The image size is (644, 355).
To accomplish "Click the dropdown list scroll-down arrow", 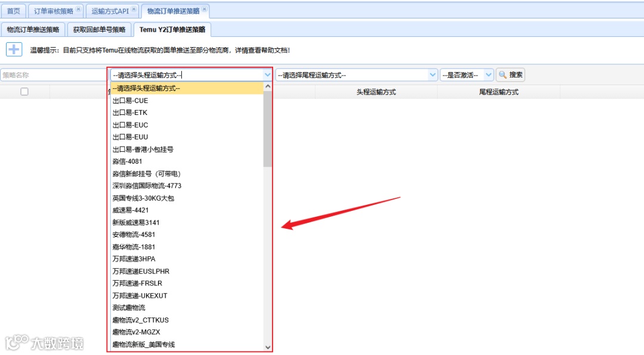I will pyautogui.click(x=268, y=347).
